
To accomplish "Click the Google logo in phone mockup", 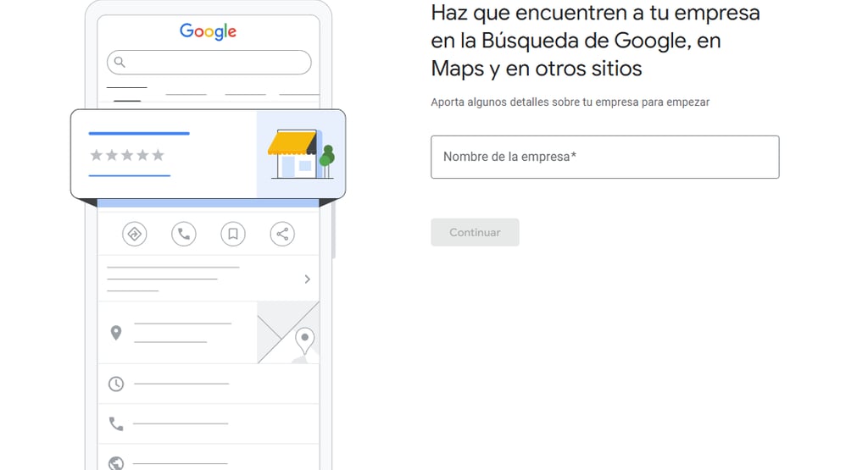I will [209, 31].
